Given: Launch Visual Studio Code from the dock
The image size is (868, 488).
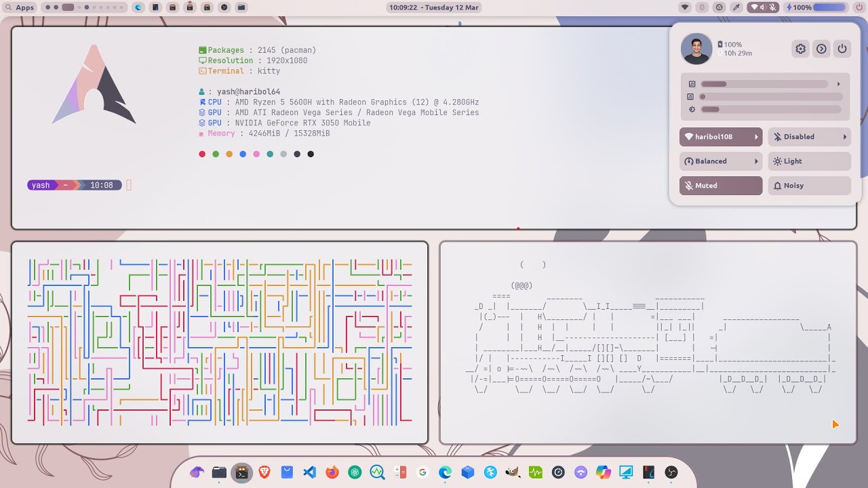Looking at the screenshot, I should (309, 472).
